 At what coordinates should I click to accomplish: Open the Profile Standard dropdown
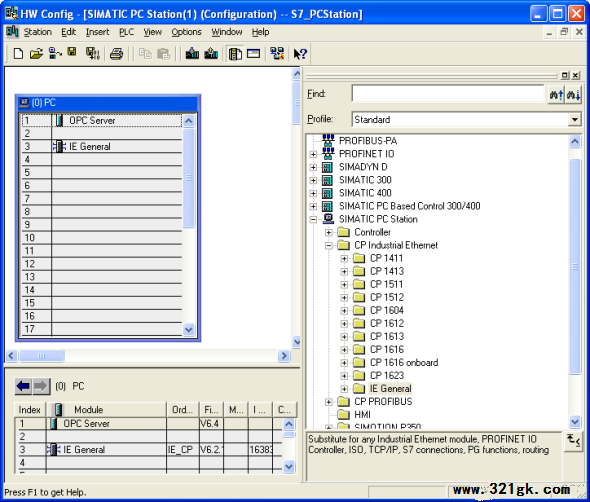(575, 120)
